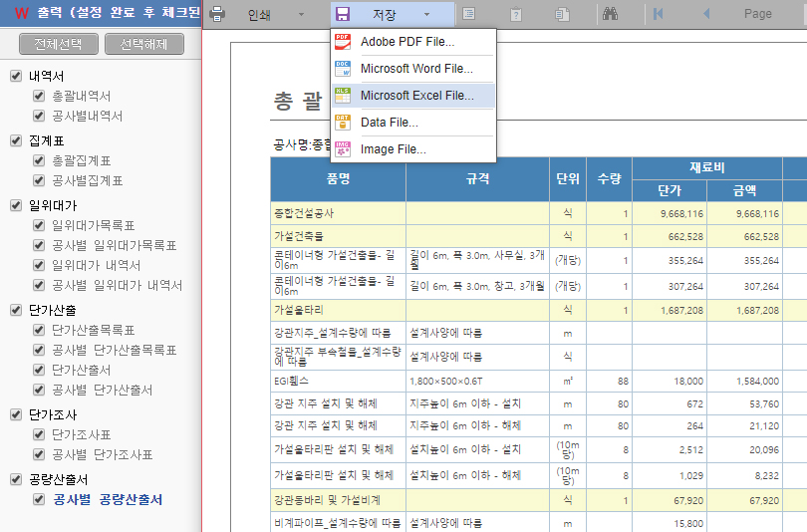The height and width of the screenshot is (532, 807).
Task: Click the Excel XLS file icon
Action: 343,96
